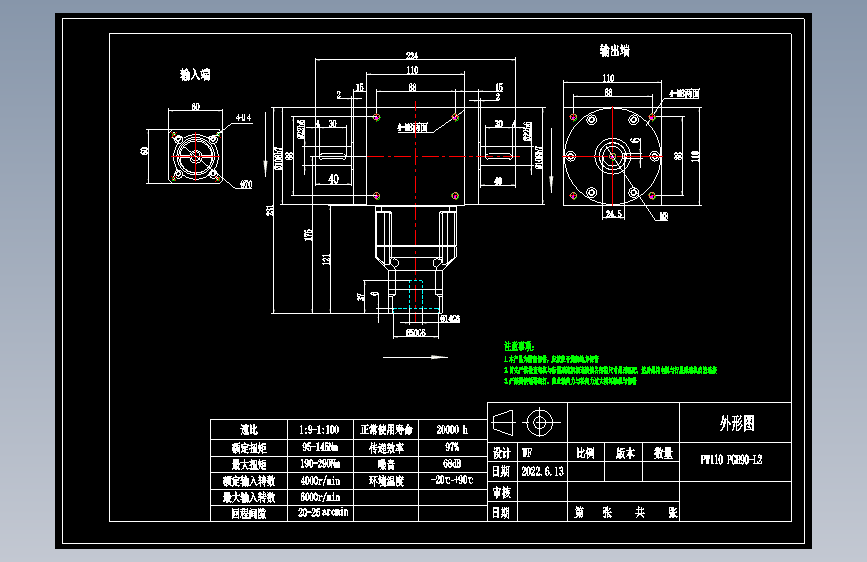Click the 环境温度 cell

click(387, 481)
